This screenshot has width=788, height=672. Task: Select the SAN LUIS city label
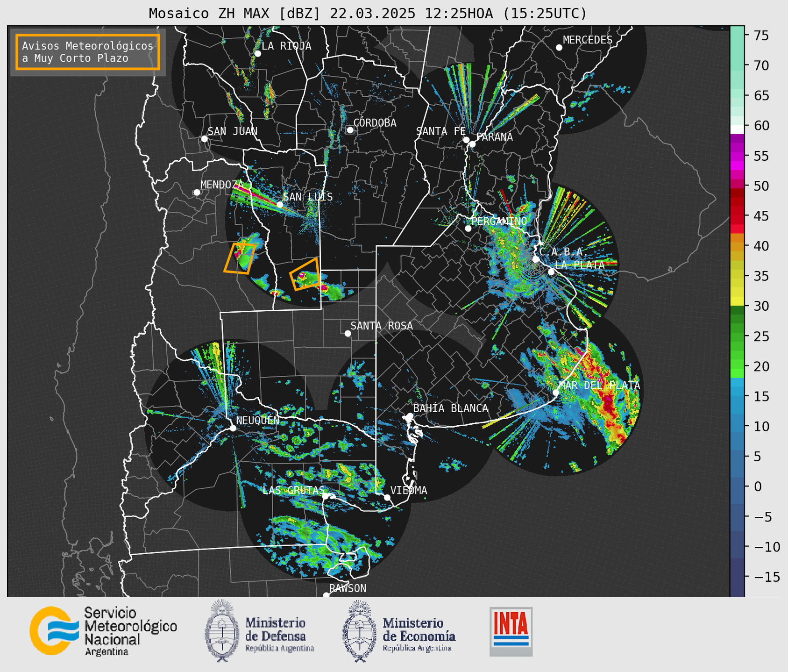pyautogui.click(x=308, y=197)
